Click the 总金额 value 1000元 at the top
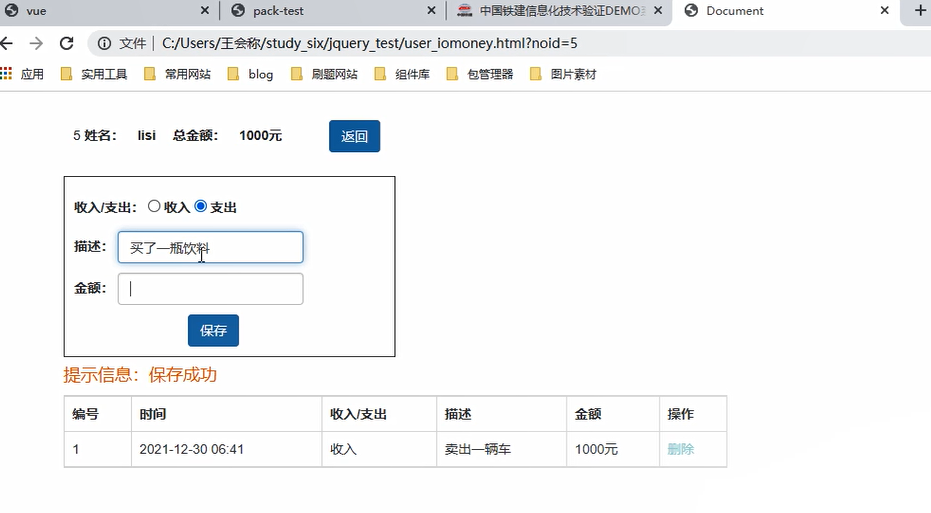 pos(261,135)
